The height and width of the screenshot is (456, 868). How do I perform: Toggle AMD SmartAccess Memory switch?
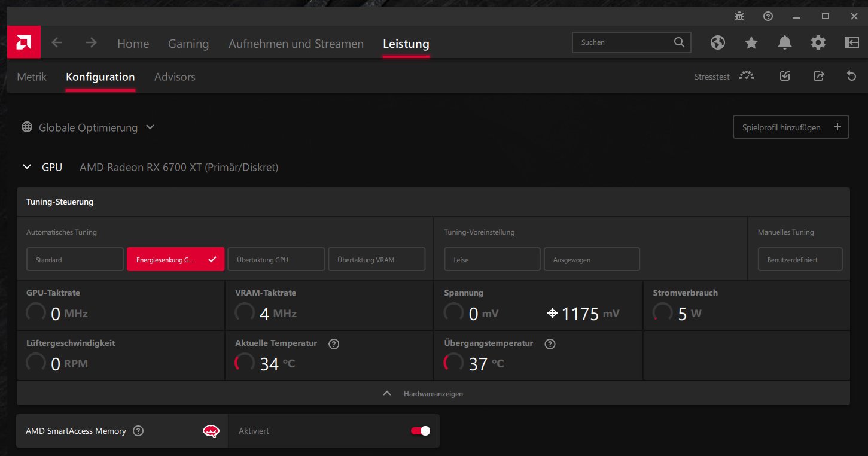420,431
